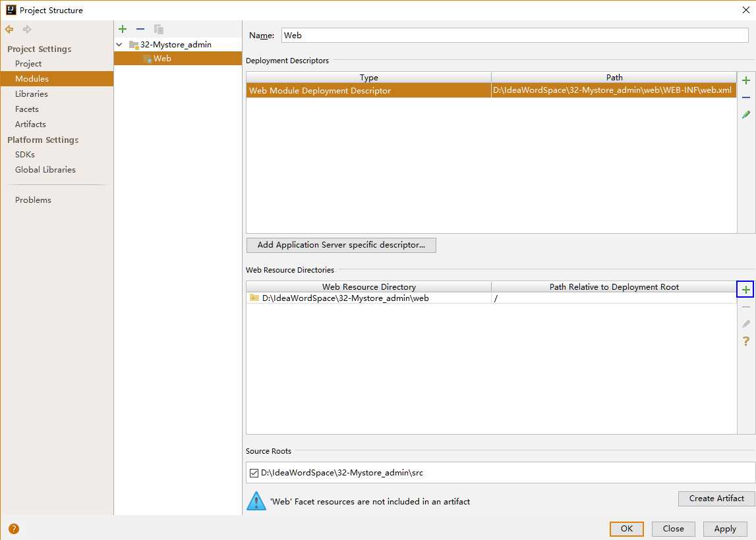The width and height of the screenshot is (756, 540).
Task: Click the IntelliJ logo in title bar
Action: (x=11, y=10)
